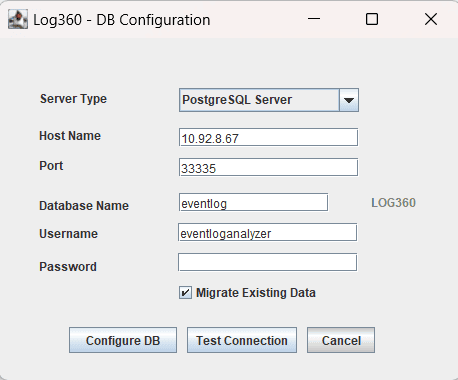Click the Host Name label
This screenshot has height=380, width=458.
[x=70, y=136]
